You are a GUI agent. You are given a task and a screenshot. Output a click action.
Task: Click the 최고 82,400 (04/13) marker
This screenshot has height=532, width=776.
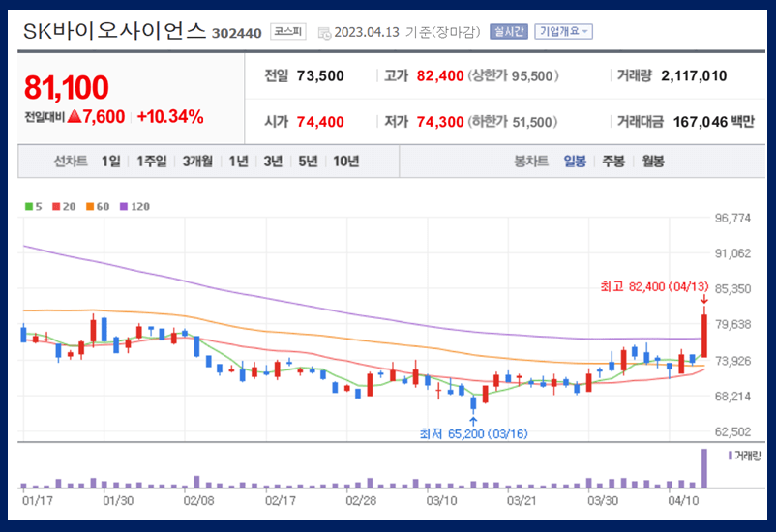[x=654, y=286]
